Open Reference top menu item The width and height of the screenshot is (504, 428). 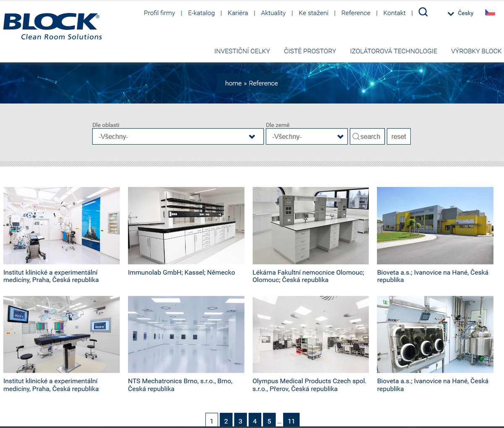click(356, 13)
